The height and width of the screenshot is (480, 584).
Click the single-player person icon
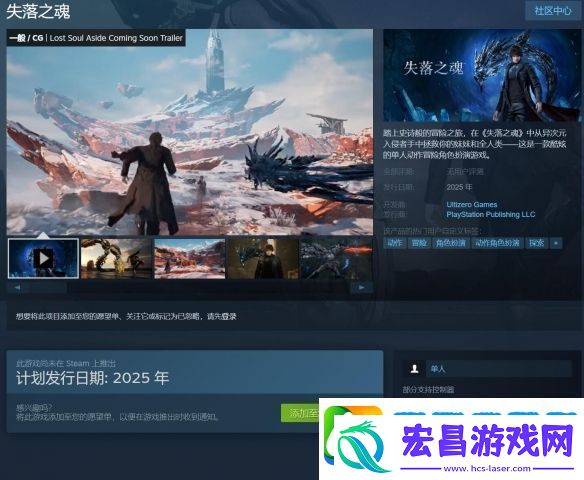click(x=414, y=369)
